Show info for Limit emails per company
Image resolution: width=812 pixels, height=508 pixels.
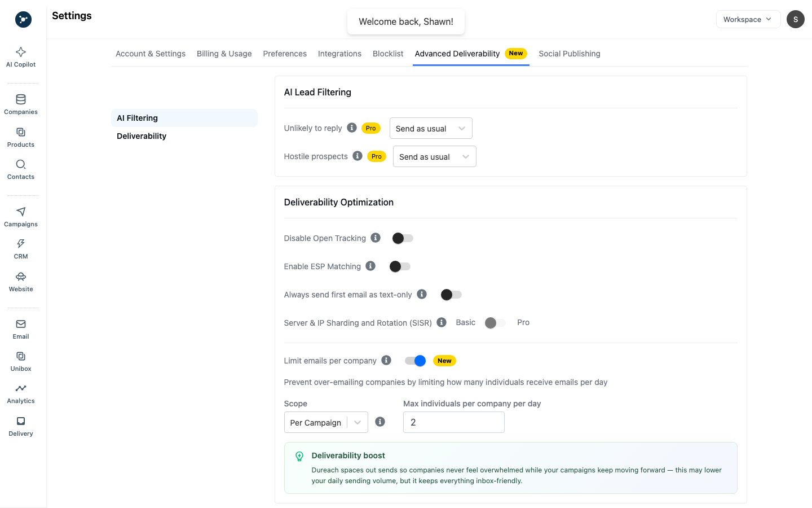point(386,360)
